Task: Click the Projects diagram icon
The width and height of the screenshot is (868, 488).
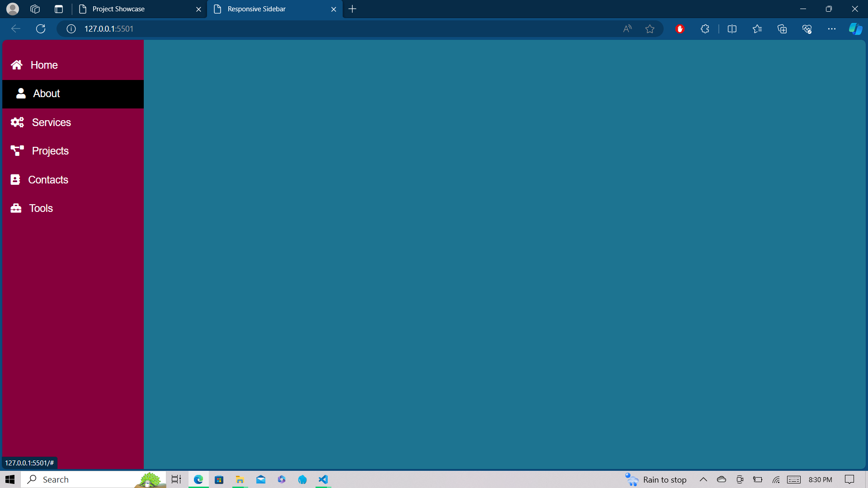Action: (17, 151)
